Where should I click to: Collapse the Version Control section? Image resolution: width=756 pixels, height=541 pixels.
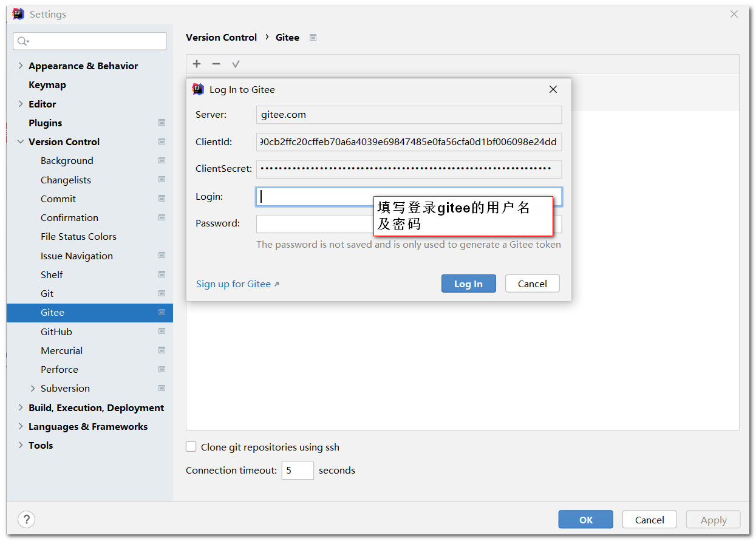pos(21,141)
